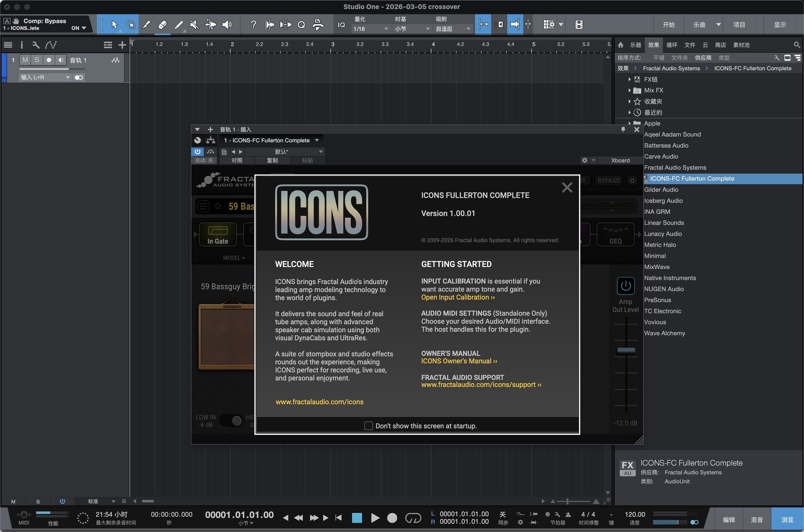Expand the Mix FX folder
Image resolution: width=804 pixels, height=532 pixels.
[x=629, y=90]
